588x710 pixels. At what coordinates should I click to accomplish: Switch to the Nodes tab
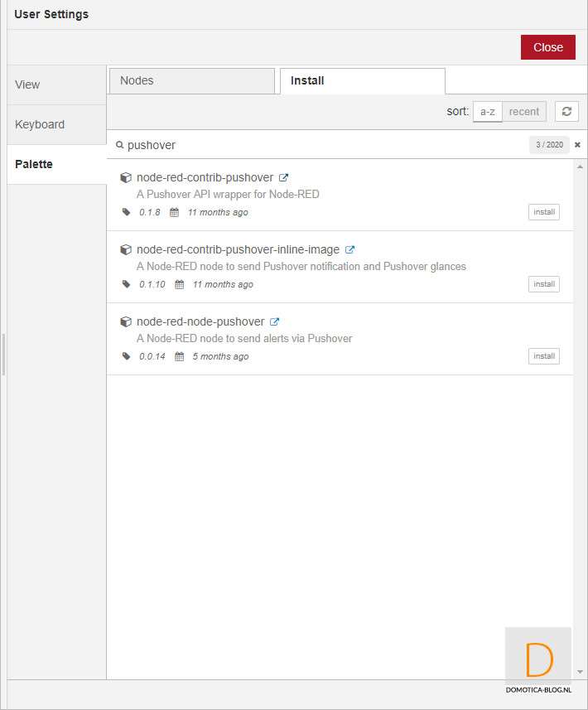click(191, 81)
